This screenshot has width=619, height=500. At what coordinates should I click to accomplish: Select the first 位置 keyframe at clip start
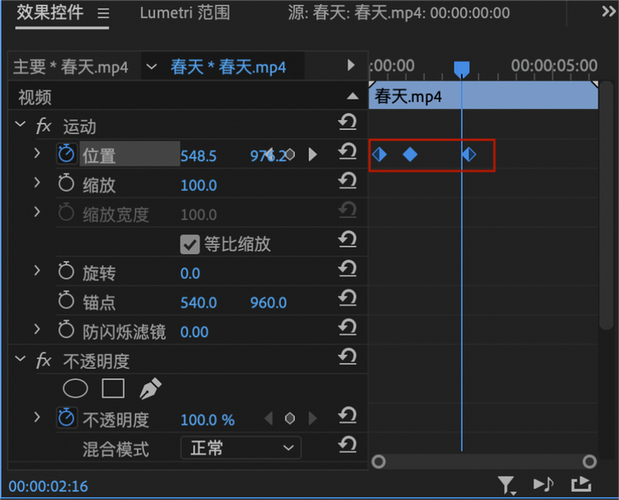[380, 154]
